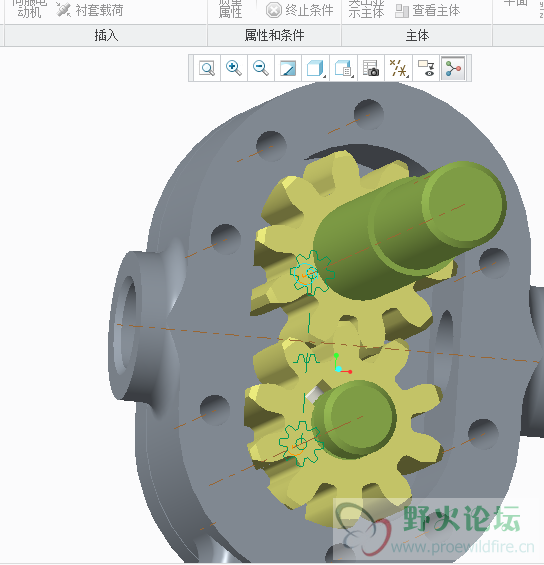The image size is (544, 565).
Task: Click the Zoom In magnifier icon
Action: point(234,68)
